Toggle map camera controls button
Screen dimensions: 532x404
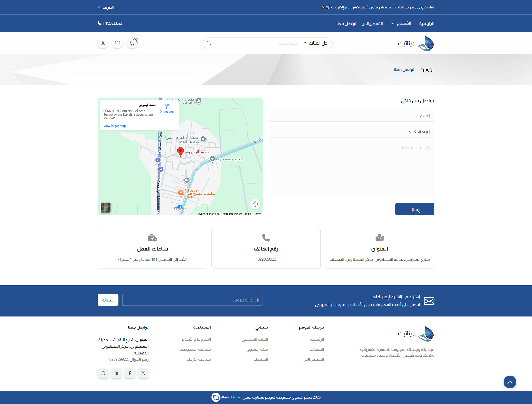point(255,204)
